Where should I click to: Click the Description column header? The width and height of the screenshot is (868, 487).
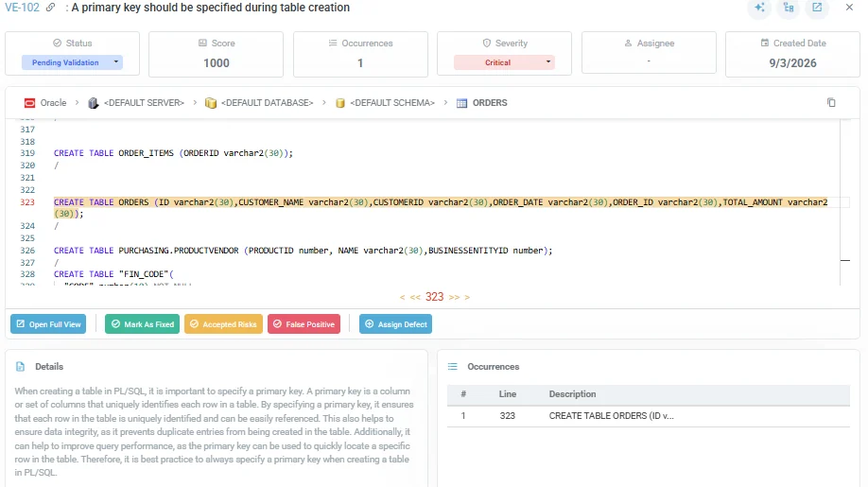point(572,394)
